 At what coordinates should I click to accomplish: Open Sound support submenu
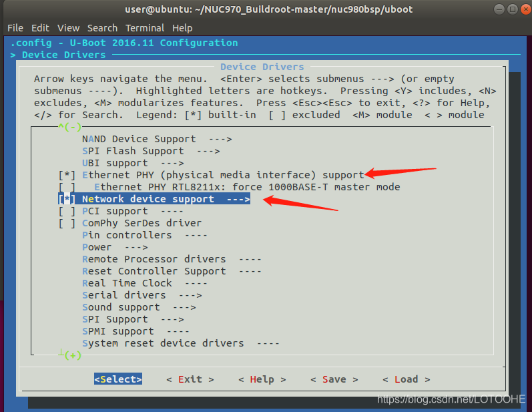point(139,307)
